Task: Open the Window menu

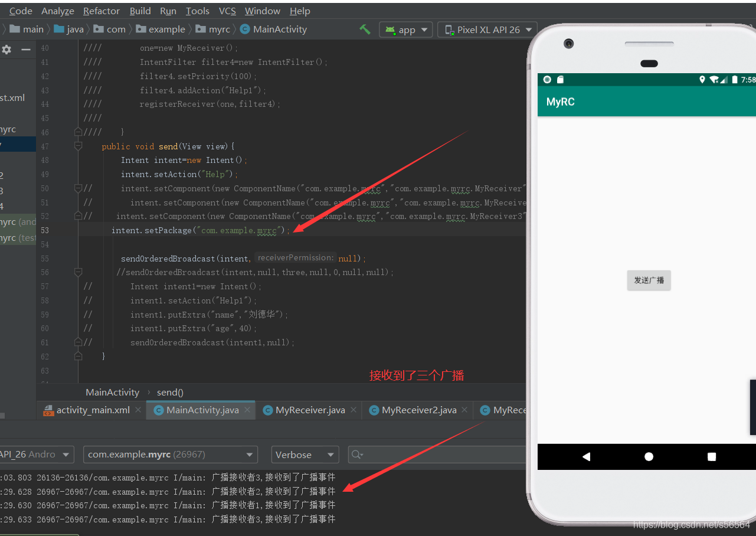Action: (263, 11)
